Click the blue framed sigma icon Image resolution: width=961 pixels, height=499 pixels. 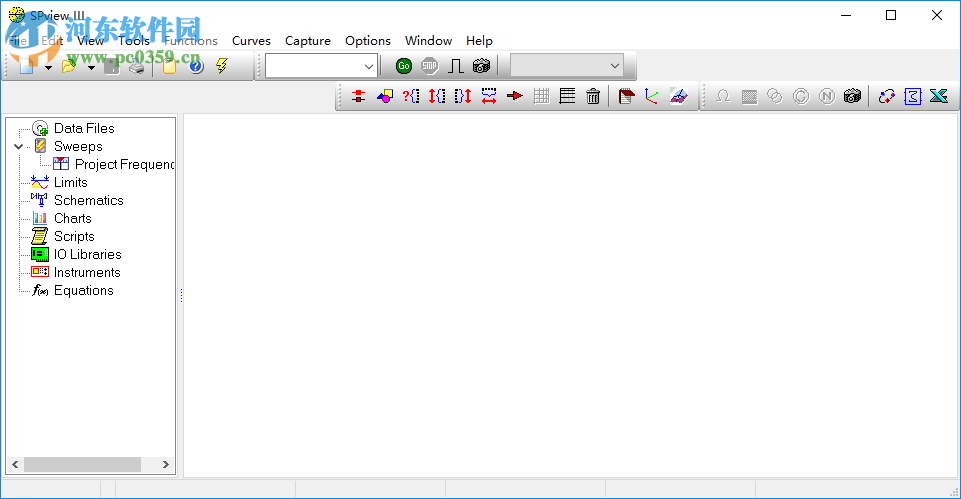pyautogui.click(x=913, y=96)
